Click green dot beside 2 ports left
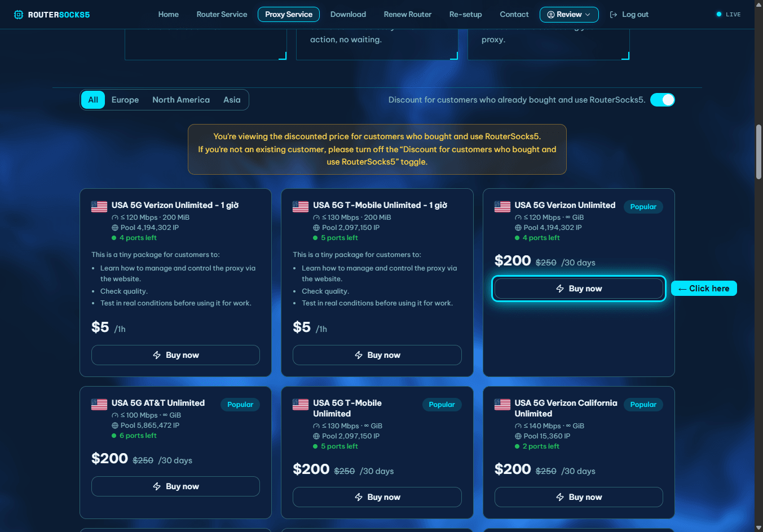 point(517,446)
